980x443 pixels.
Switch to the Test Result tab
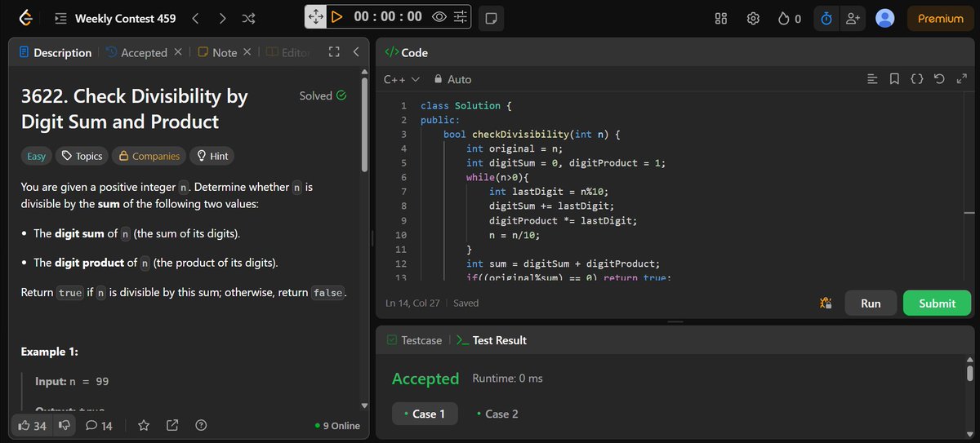pos(492,340)
